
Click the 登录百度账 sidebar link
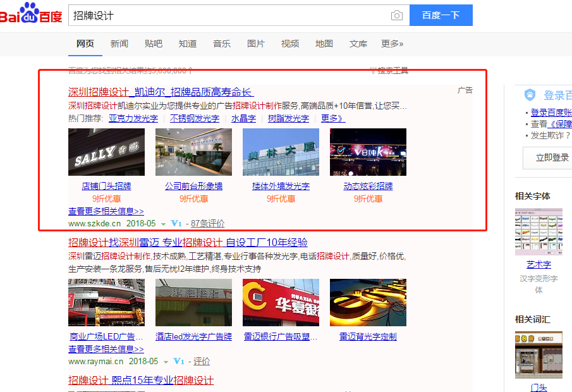(551, 113)
